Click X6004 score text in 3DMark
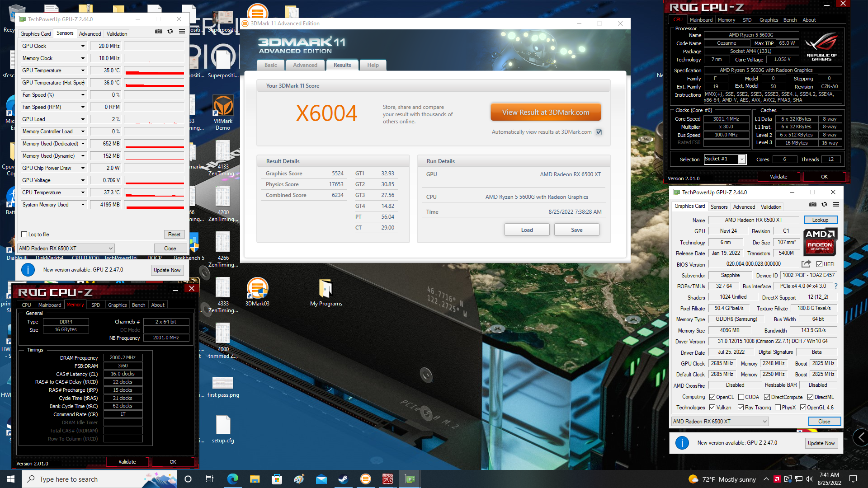The image size is (868, 488). point(326,113)
